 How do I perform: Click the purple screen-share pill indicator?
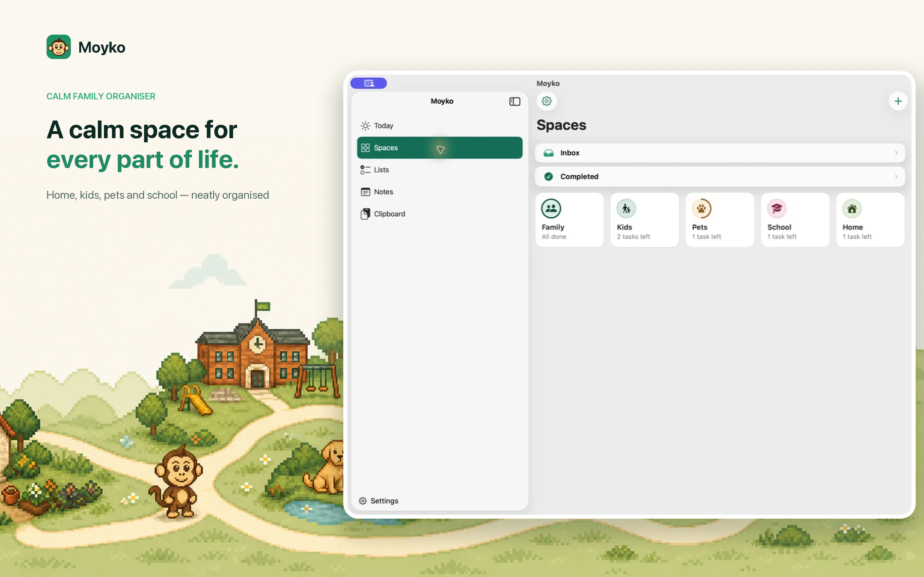[x=368, y=83]
